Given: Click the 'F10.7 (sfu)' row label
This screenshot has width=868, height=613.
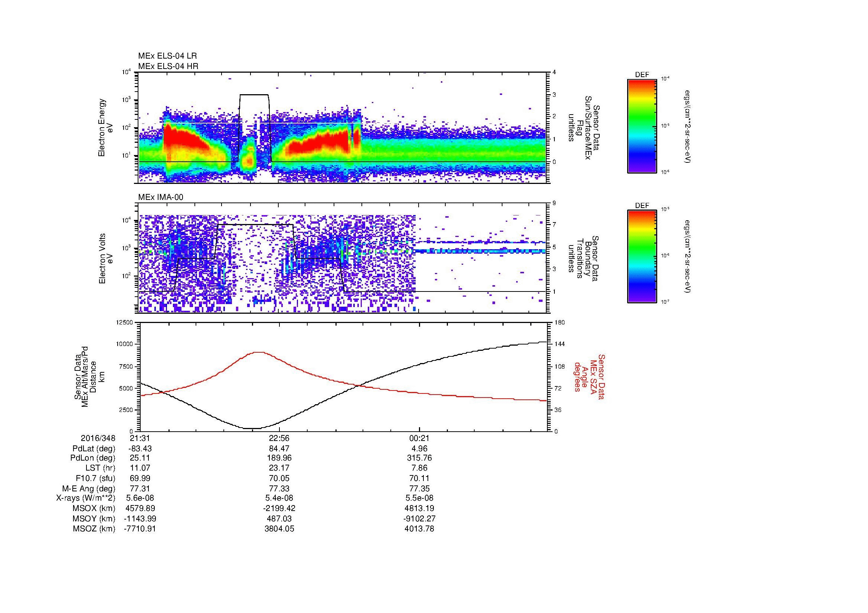Looking at the screenshot, I should click(x=96, y=478).
